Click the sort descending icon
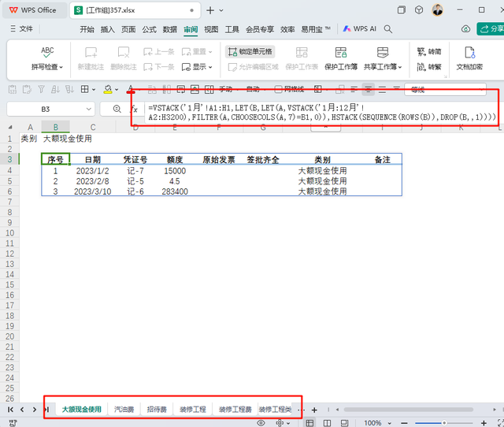This screenshot has width=504, height=427. pyautogui.click(x=69, y=89)
